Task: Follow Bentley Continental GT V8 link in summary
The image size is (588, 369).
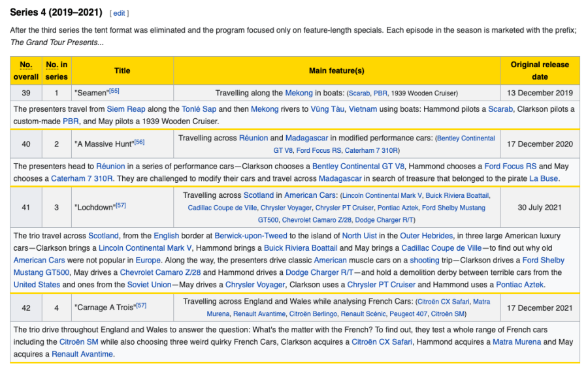Action: coord(358,167)
